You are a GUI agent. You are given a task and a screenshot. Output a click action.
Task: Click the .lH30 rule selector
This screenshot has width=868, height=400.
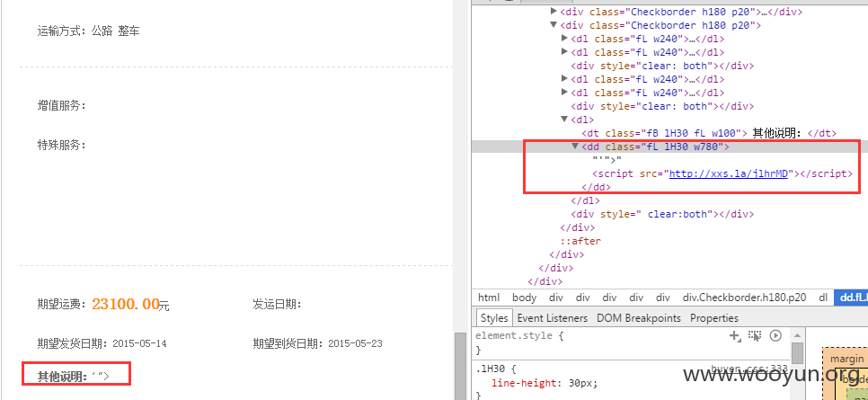(x=490, y=369)
